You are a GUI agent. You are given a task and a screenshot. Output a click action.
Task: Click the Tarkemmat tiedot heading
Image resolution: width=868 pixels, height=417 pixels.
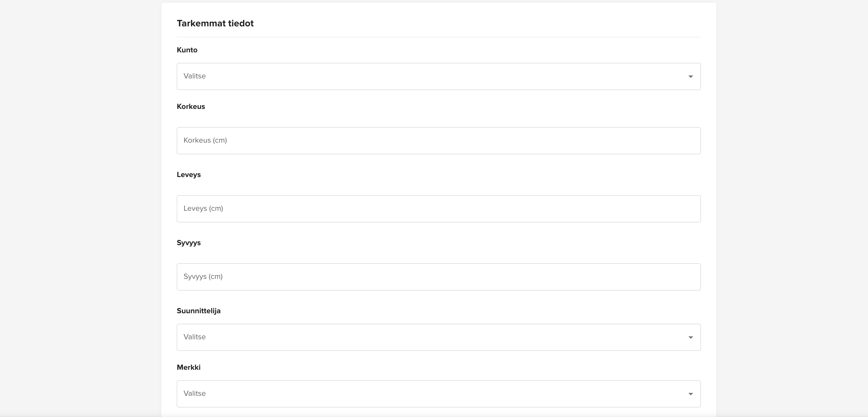215,23
